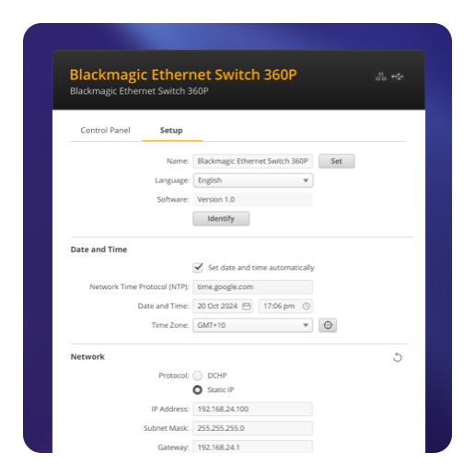The image size is (475, 476).
Task: Click the date field showing 20 Oct 2024
Action: (223, 306)
